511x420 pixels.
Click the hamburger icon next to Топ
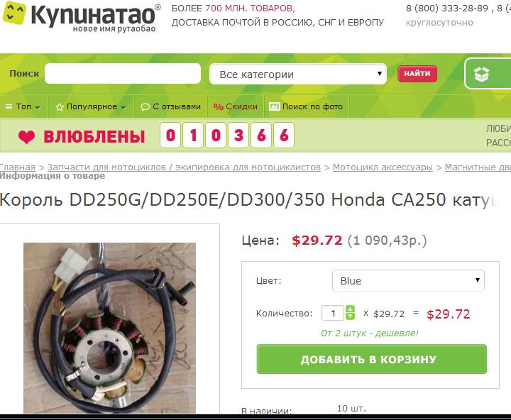9,106
